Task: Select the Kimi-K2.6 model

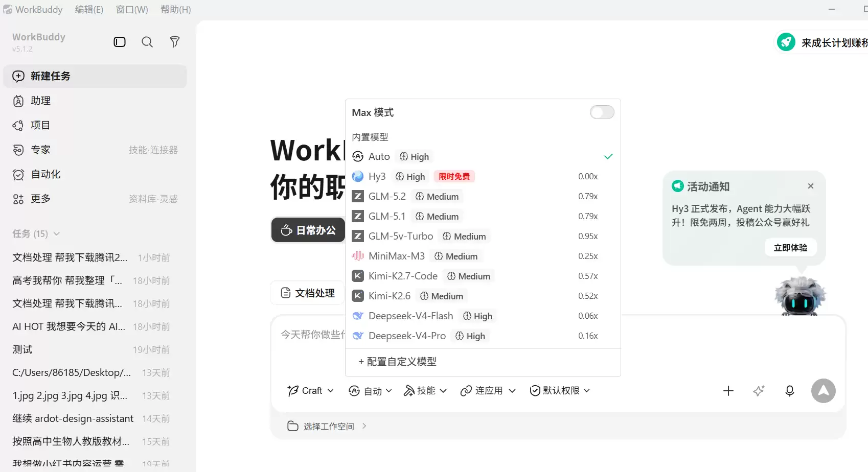Action: pyautogui.click(x=483, y=296)
